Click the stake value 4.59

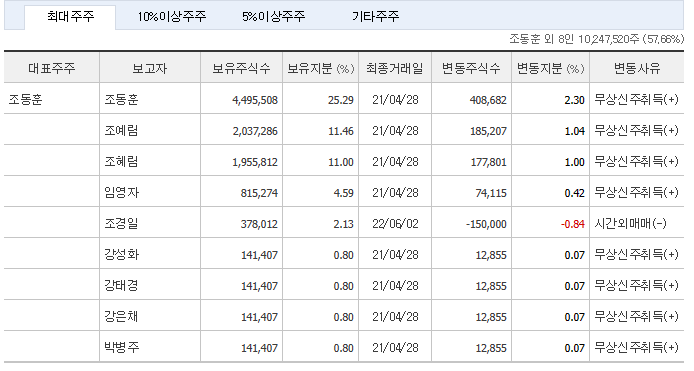click(343, 193)
